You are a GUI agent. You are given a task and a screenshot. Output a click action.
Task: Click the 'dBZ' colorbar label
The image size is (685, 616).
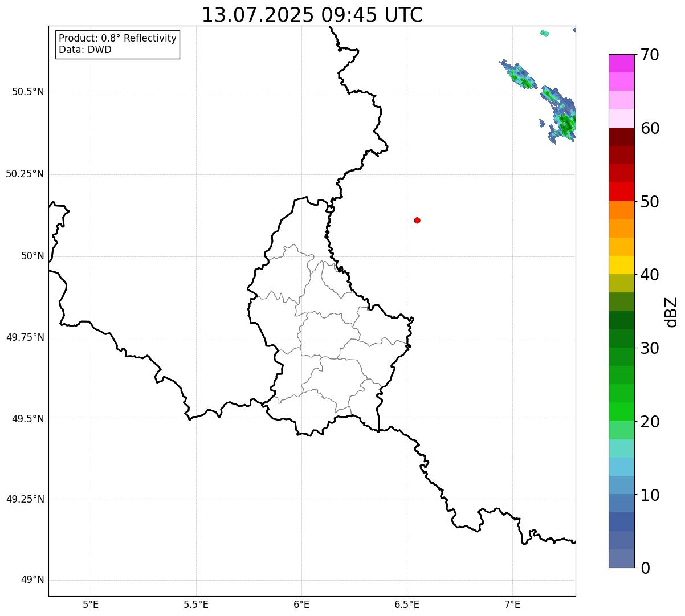671,312
